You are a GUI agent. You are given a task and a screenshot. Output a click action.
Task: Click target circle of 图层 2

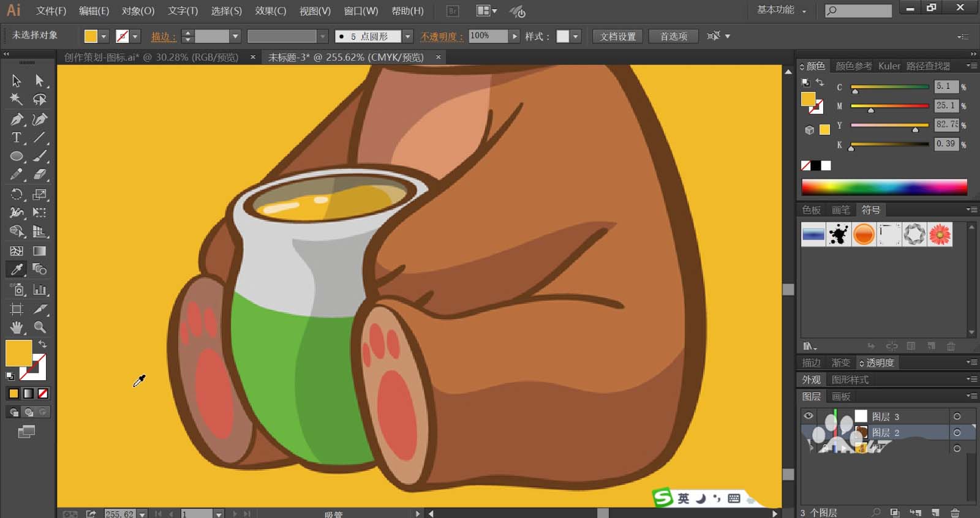(957, 432)
